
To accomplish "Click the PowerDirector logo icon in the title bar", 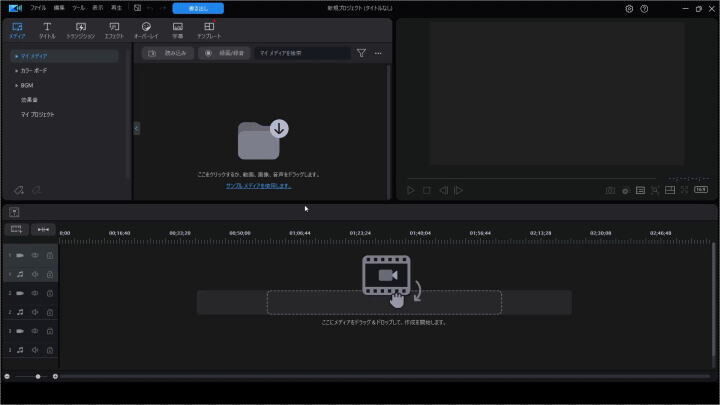I will click(x=15, y=8).
